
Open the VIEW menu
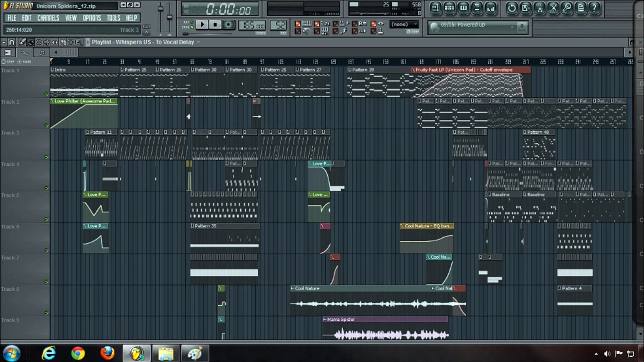71,18
